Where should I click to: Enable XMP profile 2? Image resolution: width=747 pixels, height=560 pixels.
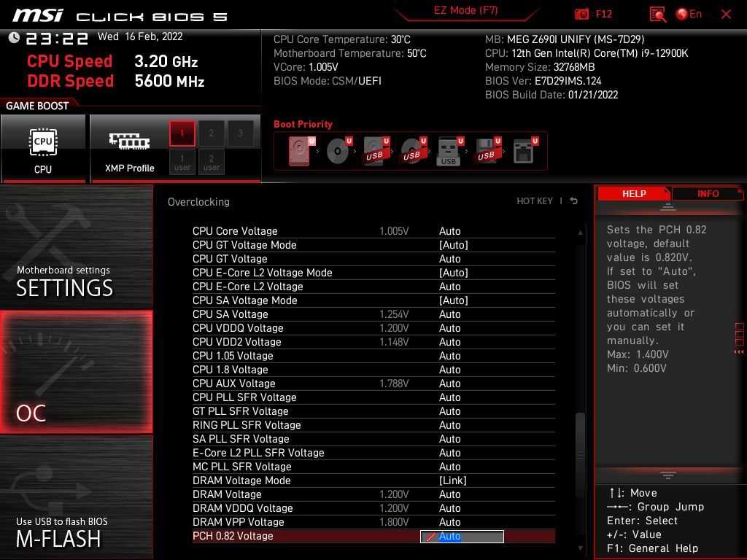[x=211, y=133]
